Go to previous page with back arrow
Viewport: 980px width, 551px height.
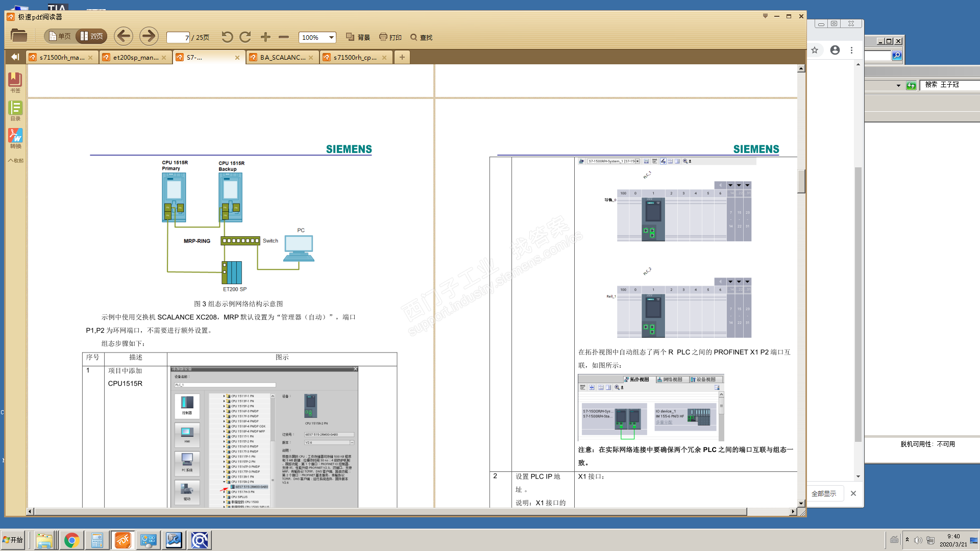(x=124, y=36)
